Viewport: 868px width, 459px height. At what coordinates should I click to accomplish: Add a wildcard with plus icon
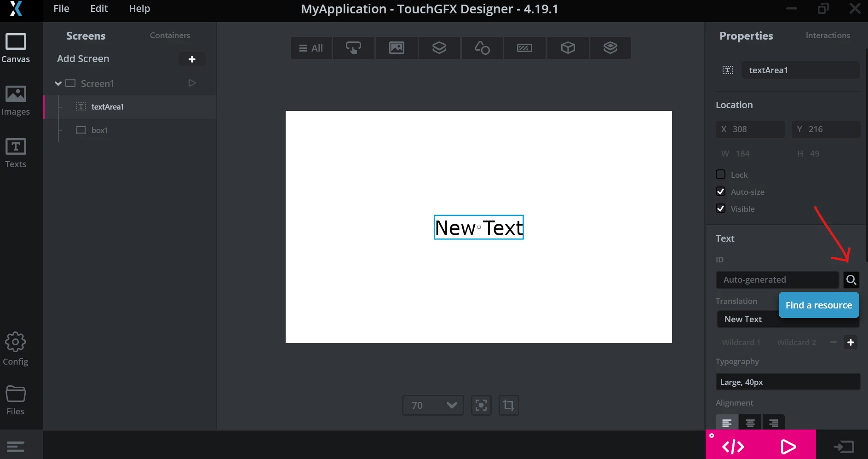click(851, 342)
